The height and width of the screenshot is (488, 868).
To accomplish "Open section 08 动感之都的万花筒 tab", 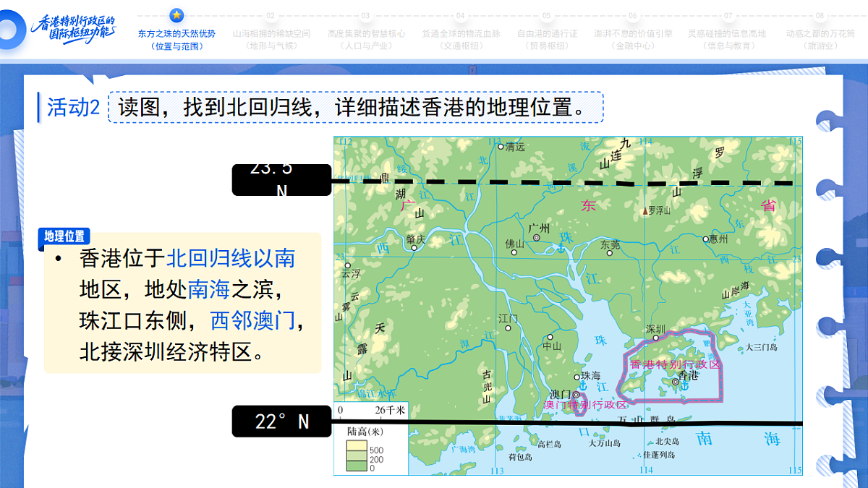I will pyautogui.click(x=820, y=39).
